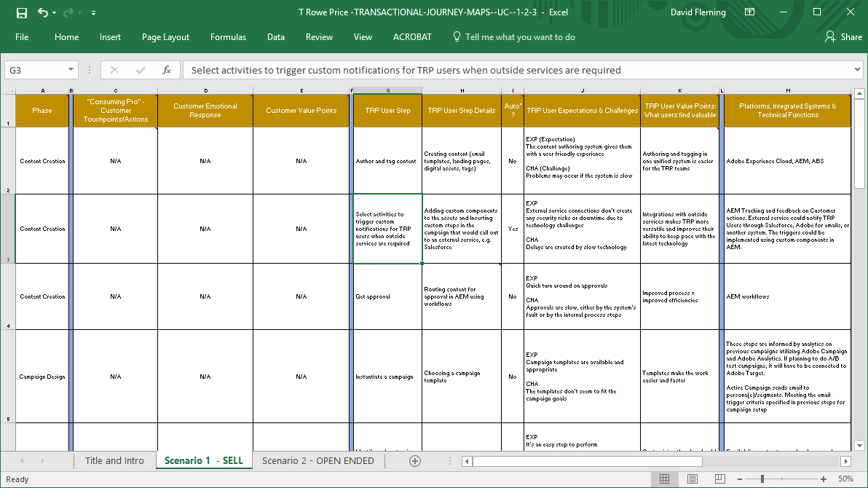868x488 pixels.
Task: Click the Cancel X icon in formula bar
Action: tap(114, 70)
